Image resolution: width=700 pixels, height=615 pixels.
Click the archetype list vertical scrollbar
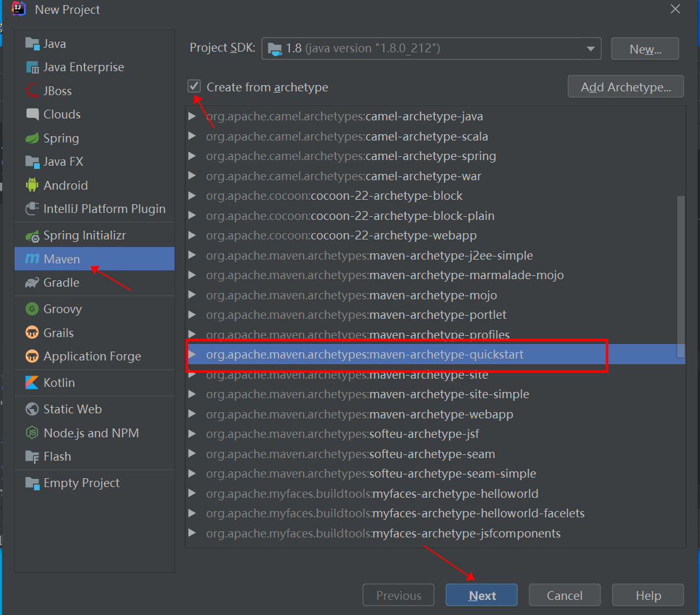pos(681,276)
